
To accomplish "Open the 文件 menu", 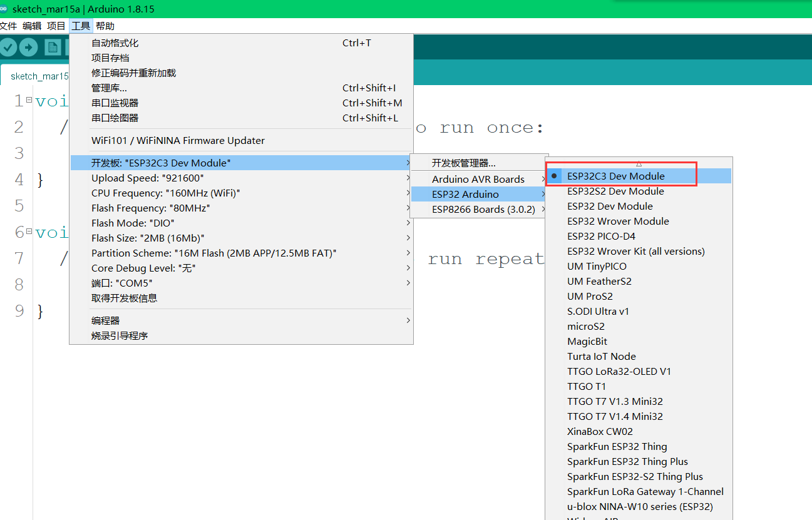I will (x=8, y=26).
